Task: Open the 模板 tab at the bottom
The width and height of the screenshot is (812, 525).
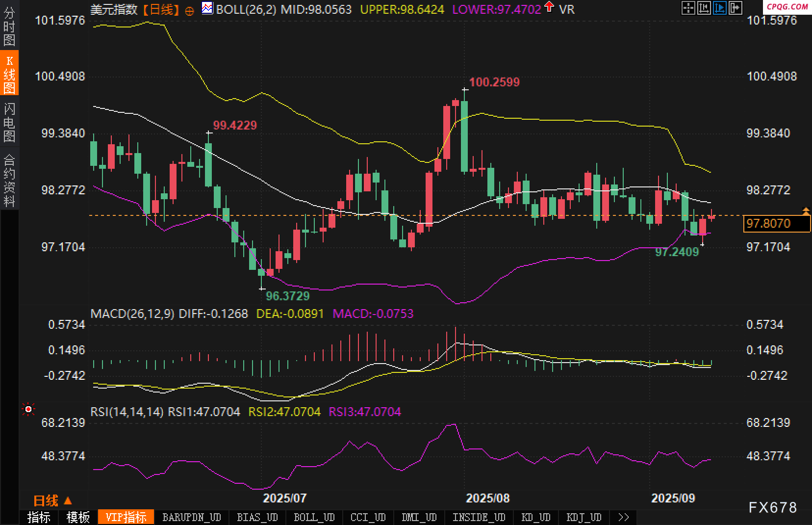Action: (78, 517)
